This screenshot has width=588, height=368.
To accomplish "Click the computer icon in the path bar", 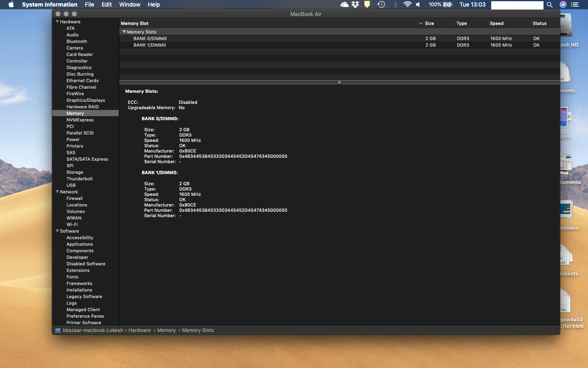I will click(x=58, y=330).
